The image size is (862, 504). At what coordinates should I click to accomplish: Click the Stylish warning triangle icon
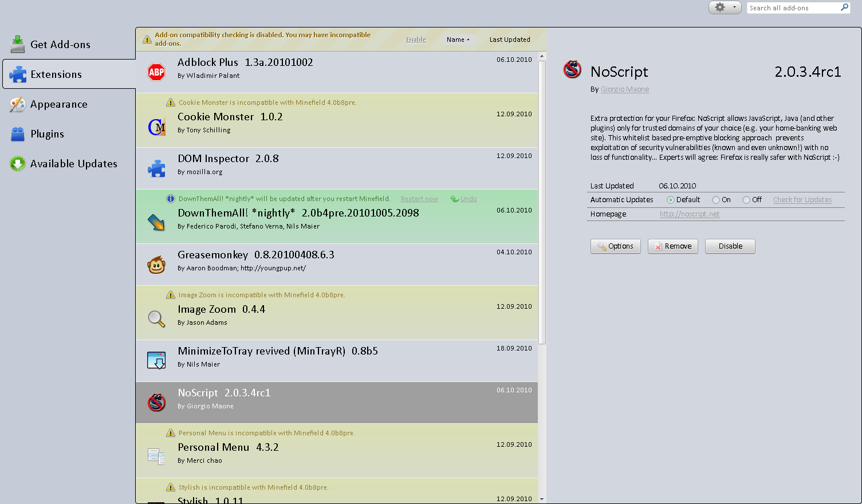coord(171,487)
